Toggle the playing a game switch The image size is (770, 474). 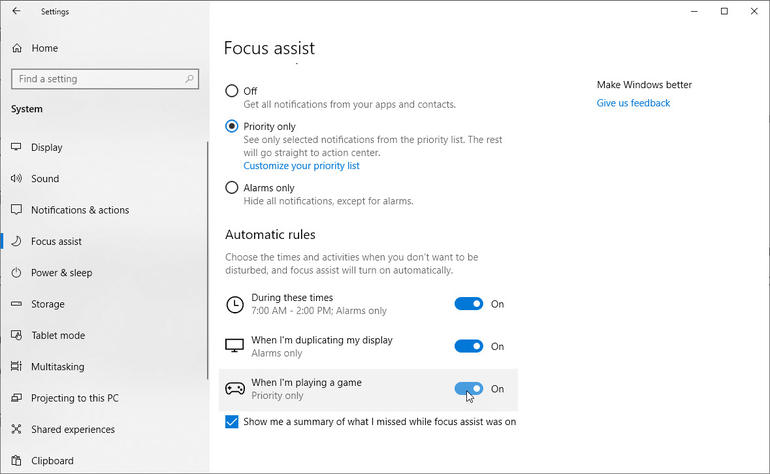pos(469,389)
